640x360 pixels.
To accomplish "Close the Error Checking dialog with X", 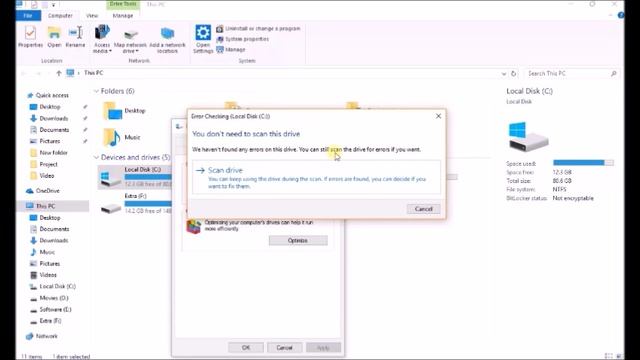I will (x=438, y=116).
